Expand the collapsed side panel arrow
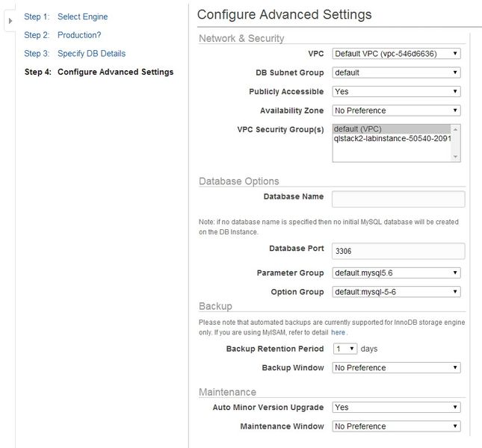The height and width of the screenshot is (448, 482). tap(10, 20)
